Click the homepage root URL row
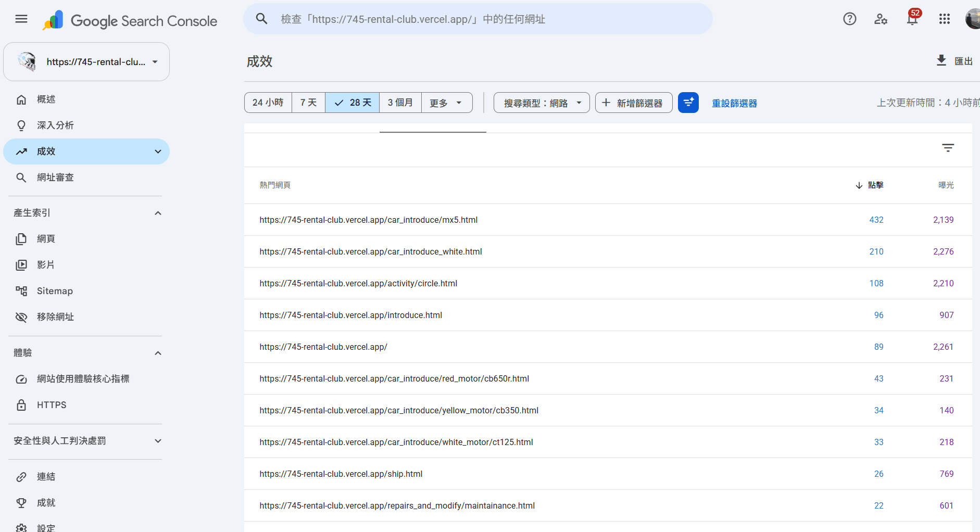Image resolution: width=980 pixels, height=532 pixels. tap(608, 347)
